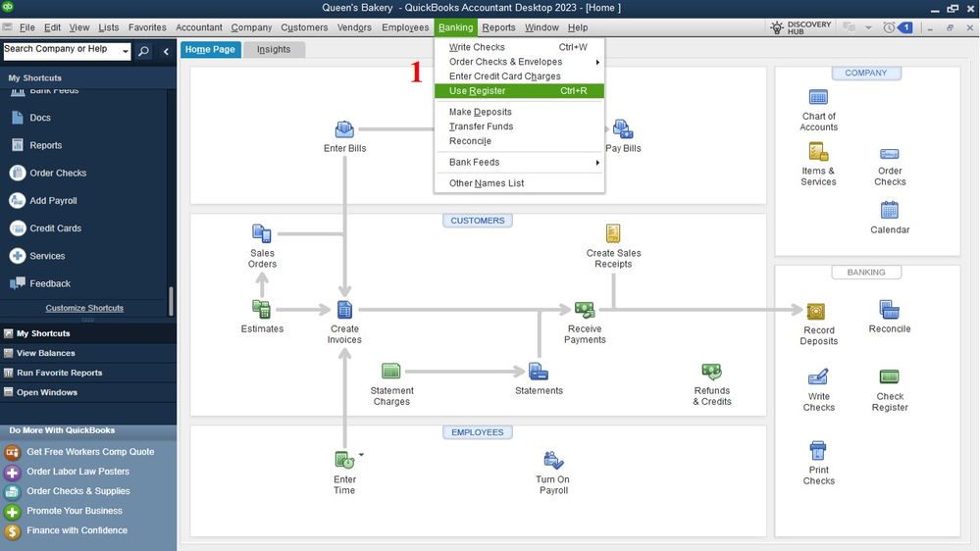Expand the Search Company or Help dropdown
The image size is (980, 551).
(x=126, y=51)
